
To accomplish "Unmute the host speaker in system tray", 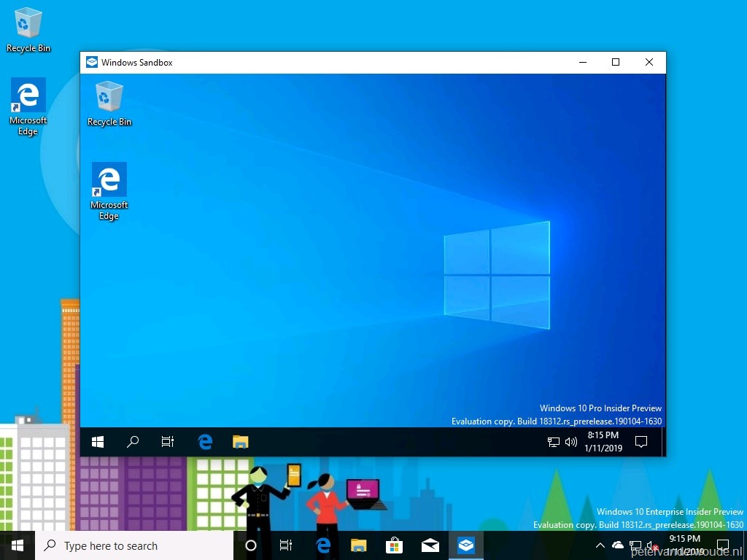I will pos(654,545).
